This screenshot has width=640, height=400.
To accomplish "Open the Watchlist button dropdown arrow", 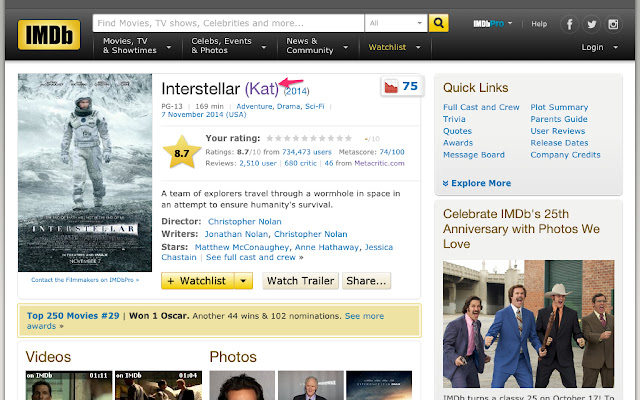I will tap(244, 281).
